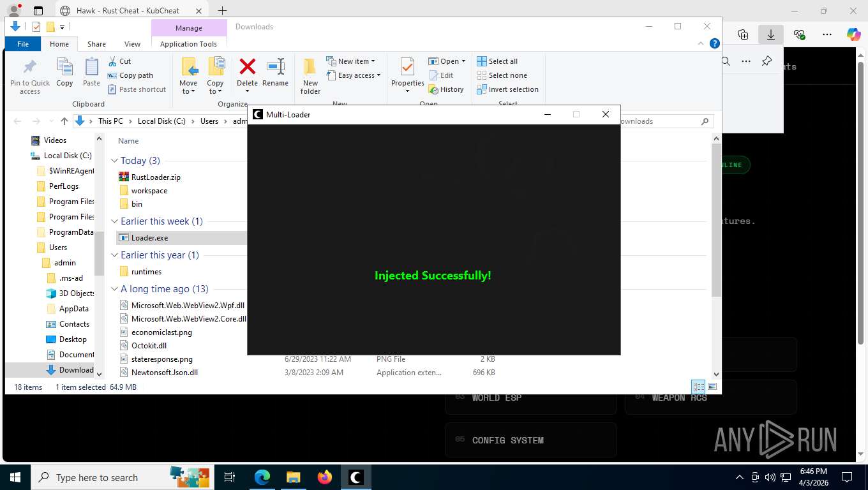Click Paste shortcut command
This screenshot has width=868, height=490.
(137, 89)
